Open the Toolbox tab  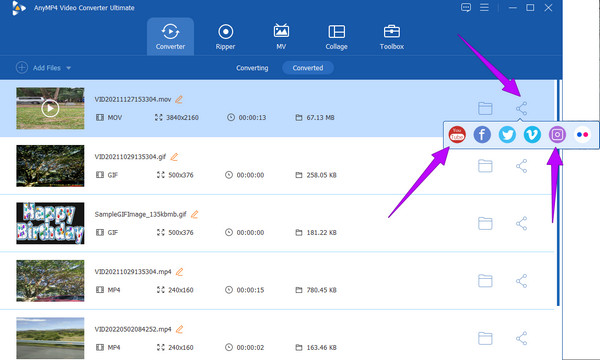tap(392, 37)
